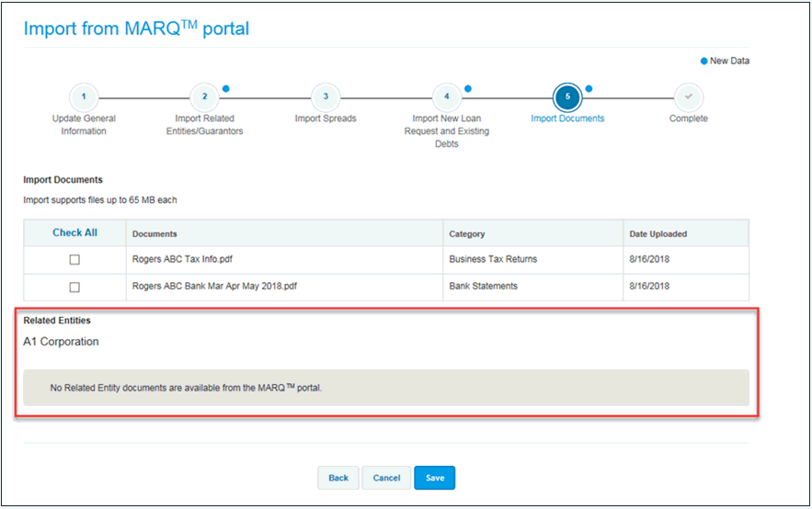The image size is (812, 509).
Task: Click the Import from MARQ portal title
Action: (x=136, y=28)
